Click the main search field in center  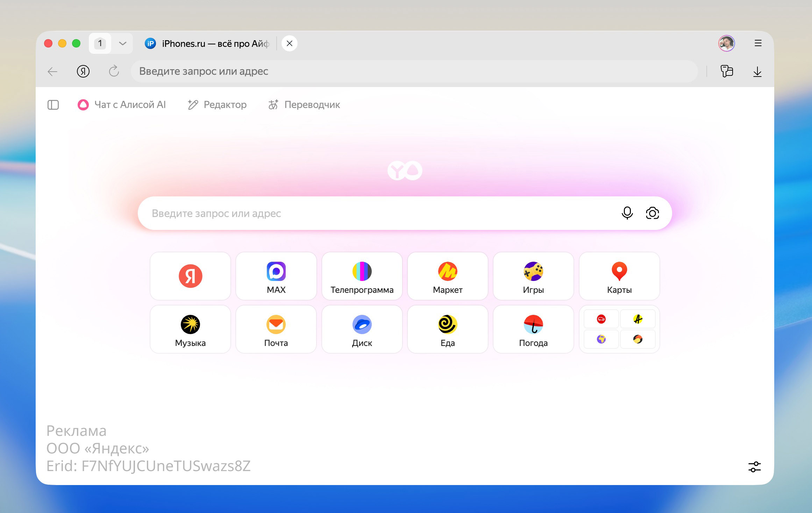click(378, 213)
